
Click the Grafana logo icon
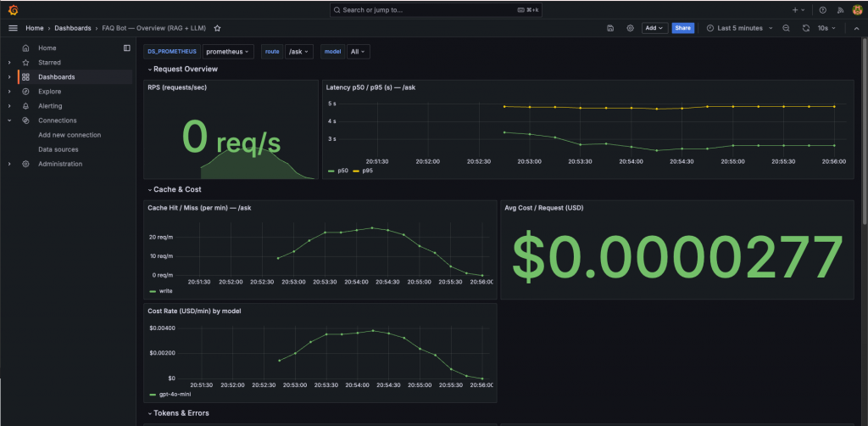click(14, 10)
